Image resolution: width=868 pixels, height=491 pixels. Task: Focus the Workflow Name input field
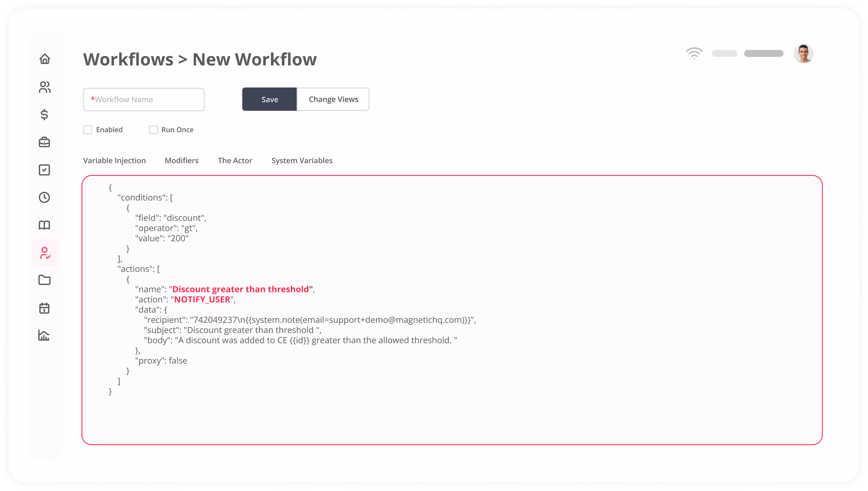pos(144,99)
